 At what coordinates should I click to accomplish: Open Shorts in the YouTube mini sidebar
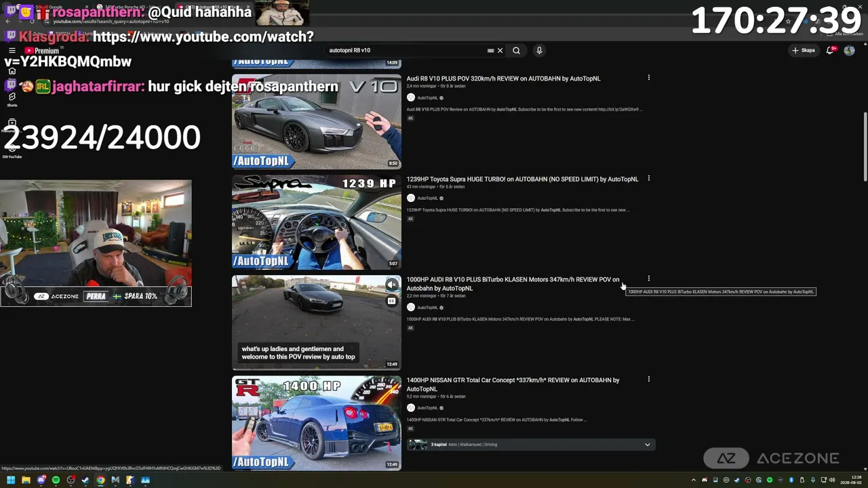point(12,99)
